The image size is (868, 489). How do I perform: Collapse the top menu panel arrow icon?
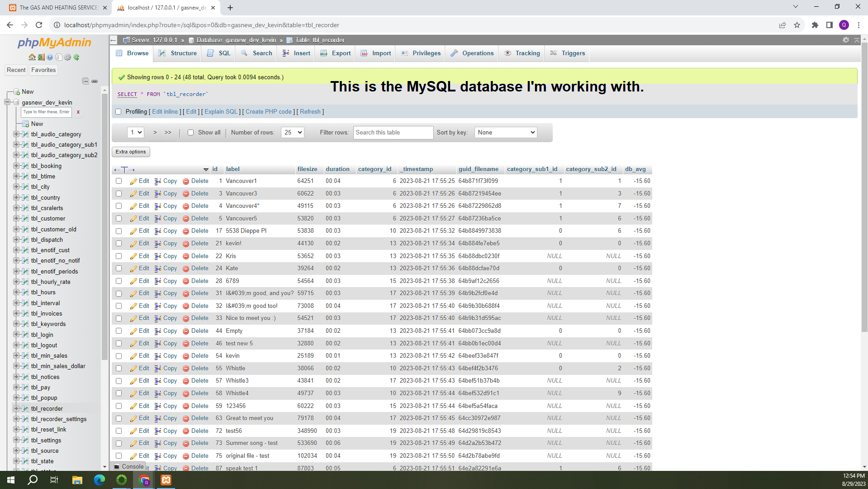click(x=857, y=40)
